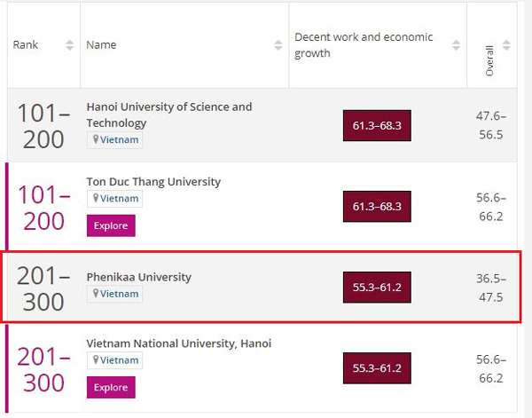Click Explore button for Vietnam National University, Hanoi
The height and width of the screenshot is (418, 532).
[x=111, y=387]
